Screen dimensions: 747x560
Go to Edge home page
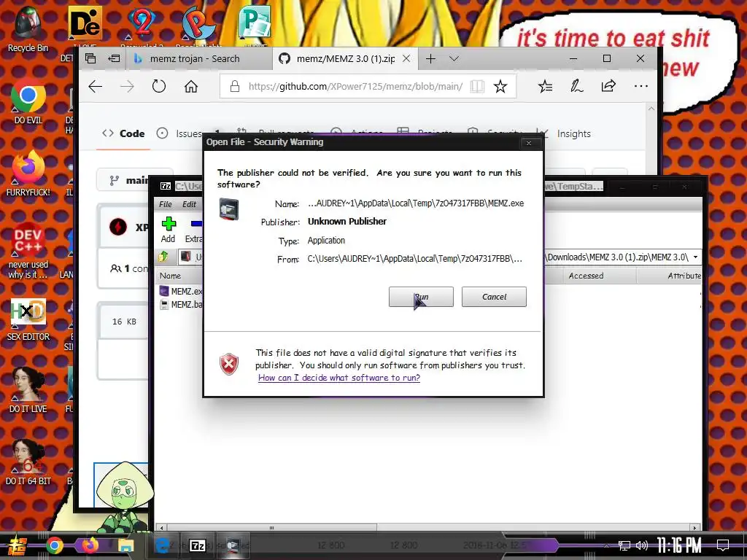191,86
